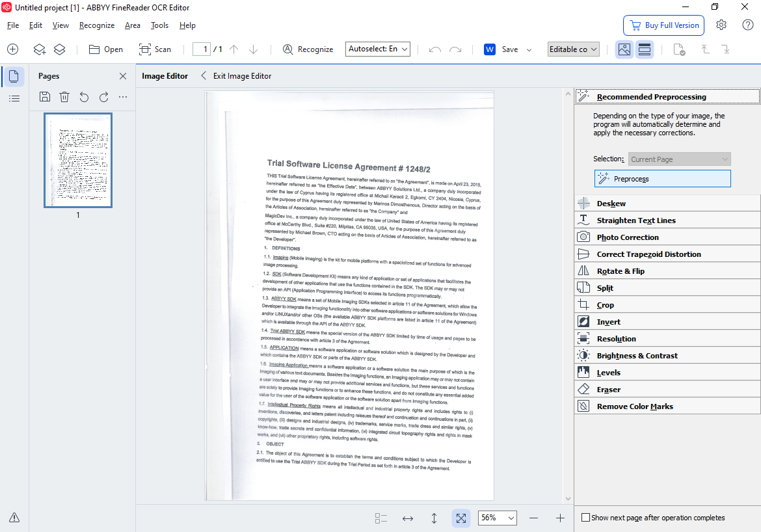Image resolution: width=761 pixels, height=532 pixels.
Task: Show the Pages pane sidebar icon
Action: click(14, 76)
